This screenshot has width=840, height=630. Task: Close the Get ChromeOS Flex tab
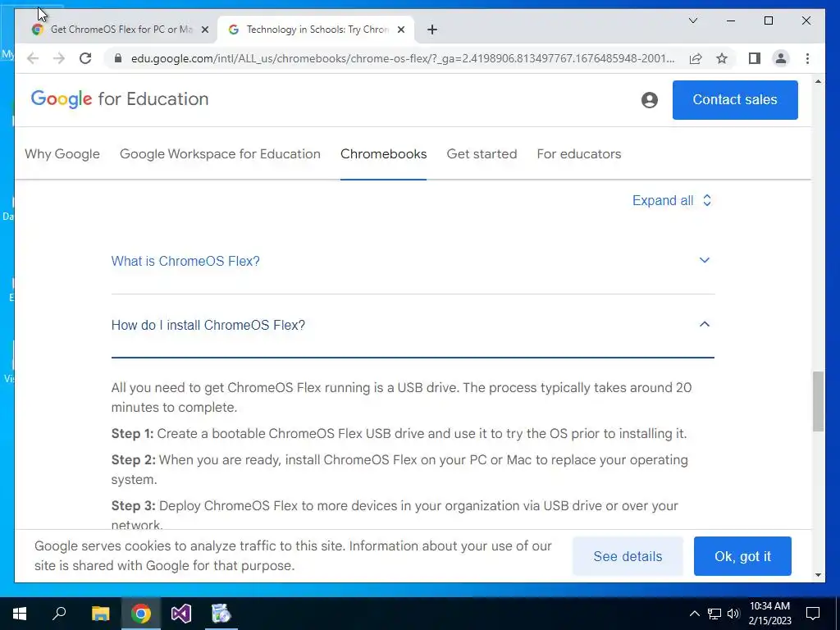tap(204, 30)
